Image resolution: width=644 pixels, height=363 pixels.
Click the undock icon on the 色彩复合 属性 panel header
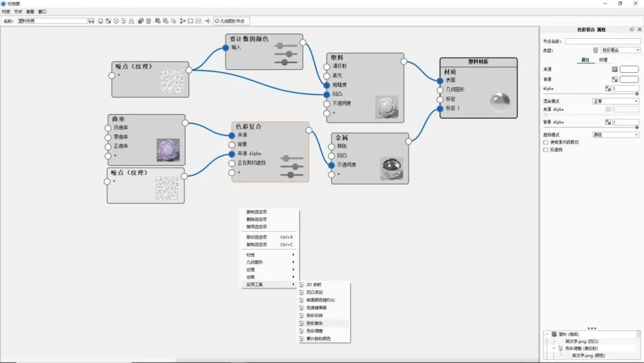point(632,29)
